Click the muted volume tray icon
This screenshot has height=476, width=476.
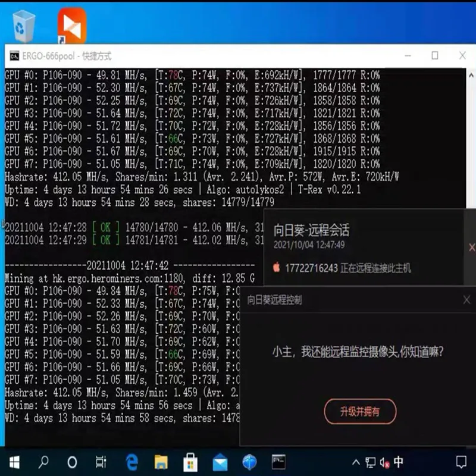[384, 462]
